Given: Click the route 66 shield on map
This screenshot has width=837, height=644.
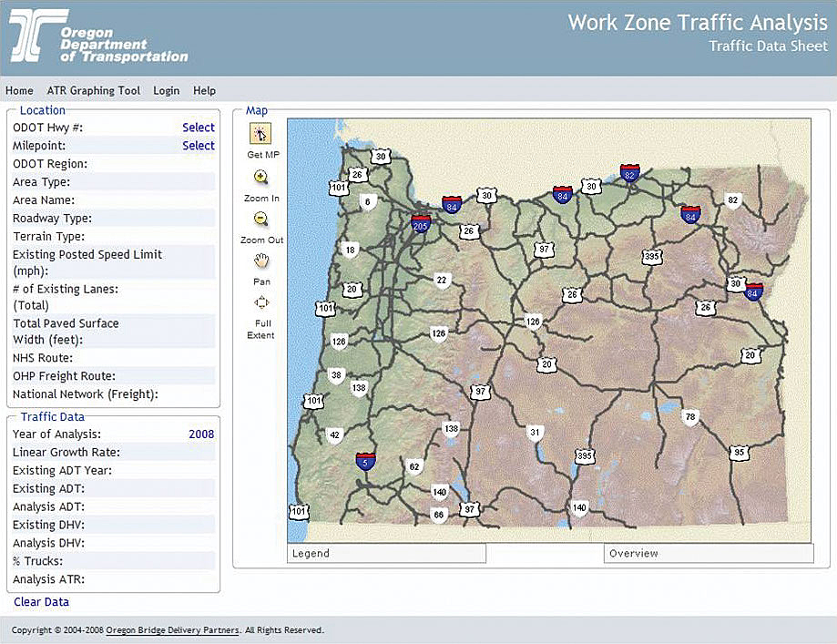Looking at the screenshot, I should pos(438,516).
